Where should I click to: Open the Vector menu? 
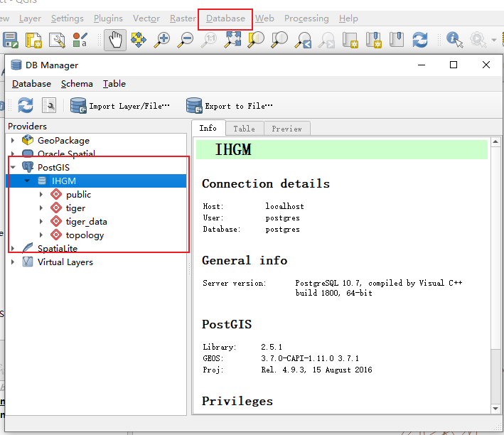(x=146, y=18)
